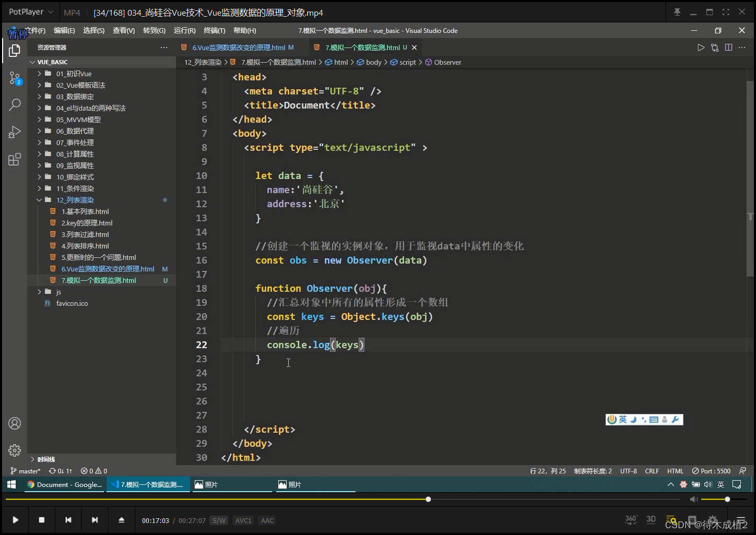Click the 3D video mode icon

(651, 519)
